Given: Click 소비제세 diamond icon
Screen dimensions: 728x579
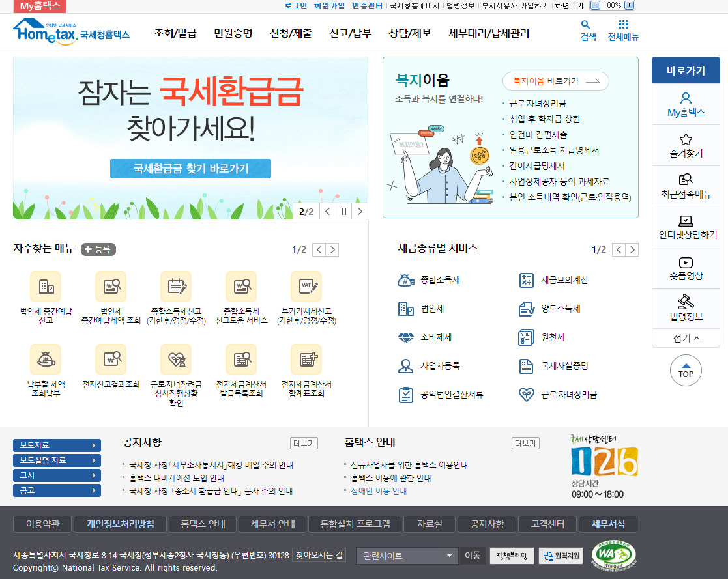Looking at the screenshot, I should 406,337.
